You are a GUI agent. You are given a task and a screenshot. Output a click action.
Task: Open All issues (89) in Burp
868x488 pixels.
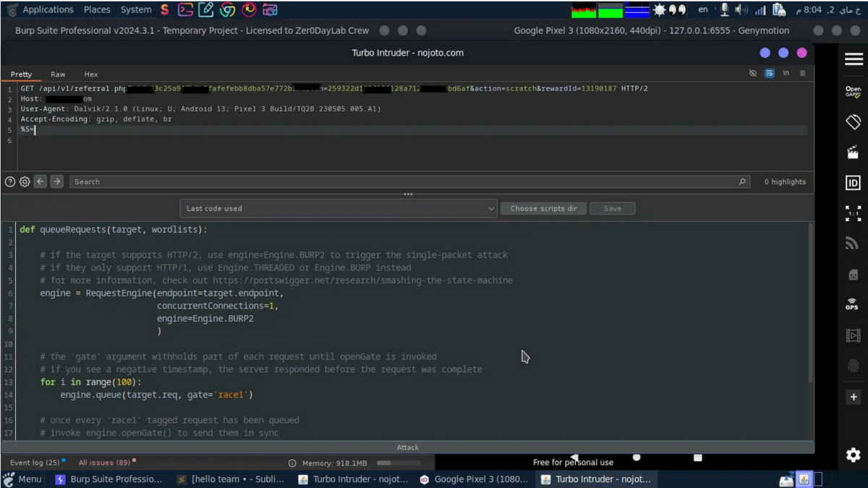(106, 463)
